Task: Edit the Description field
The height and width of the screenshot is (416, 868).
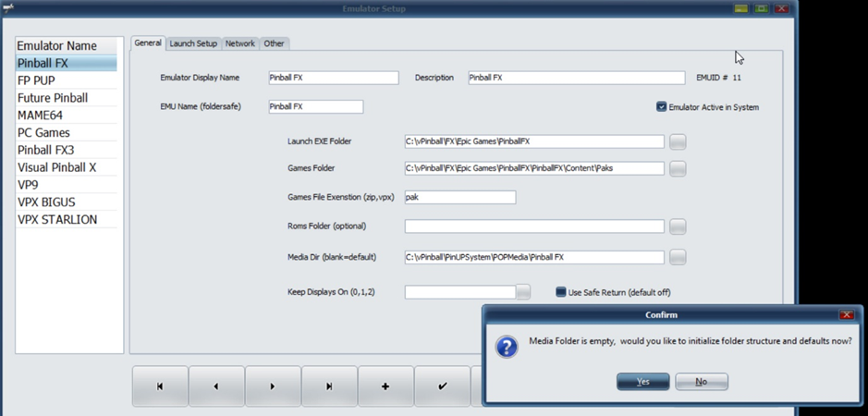Action: (x=576, y=78)
